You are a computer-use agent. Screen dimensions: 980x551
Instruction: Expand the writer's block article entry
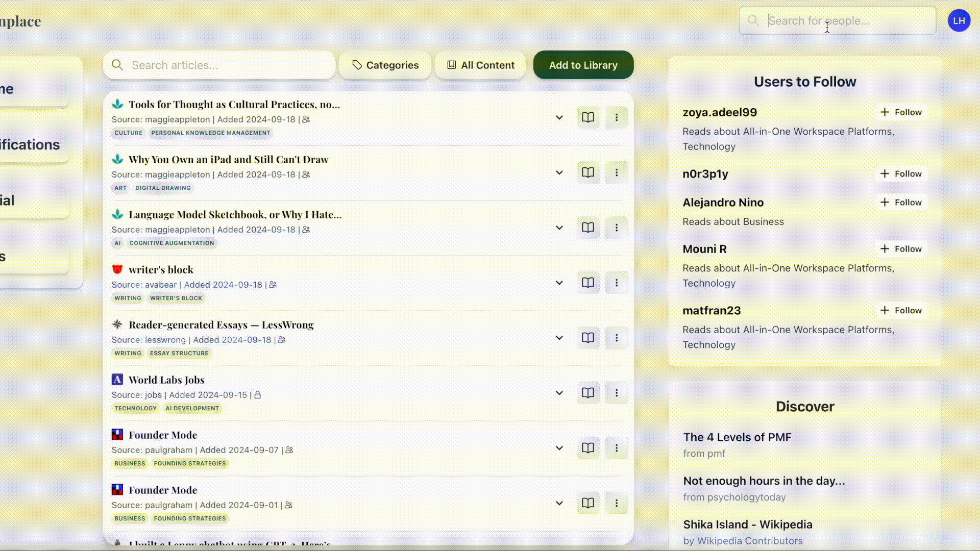click(559, 283)
